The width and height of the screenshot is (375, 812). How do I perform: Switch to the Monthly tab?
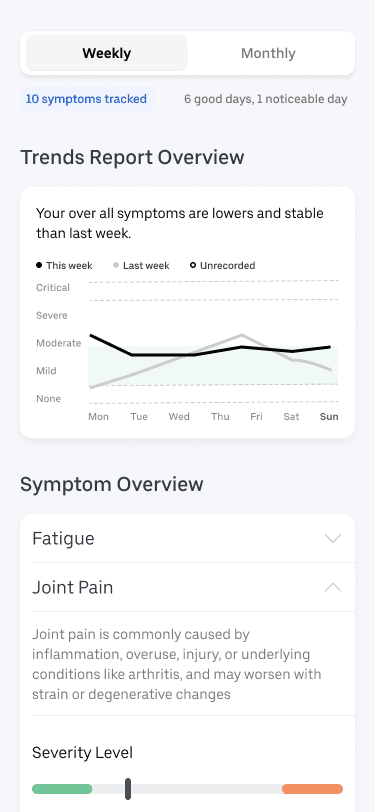pyautogui.click(x=268, y=53)
